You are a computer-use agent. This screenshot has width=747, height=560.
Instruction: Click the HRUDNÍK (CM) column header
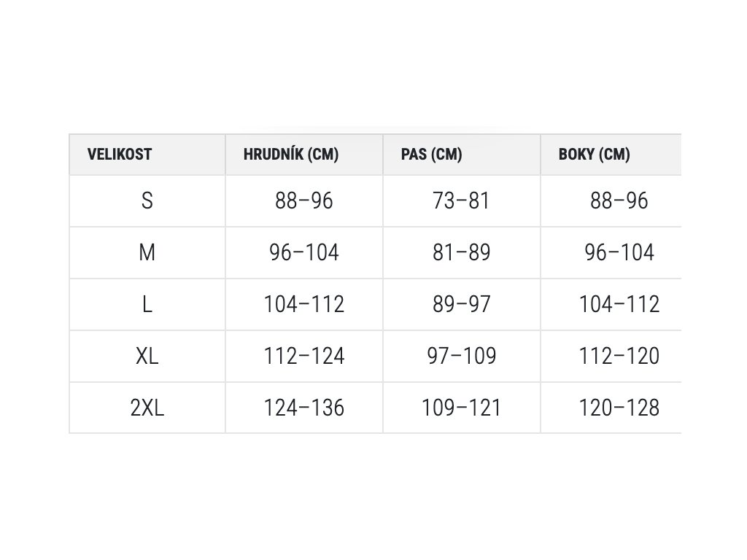[290, 155]
